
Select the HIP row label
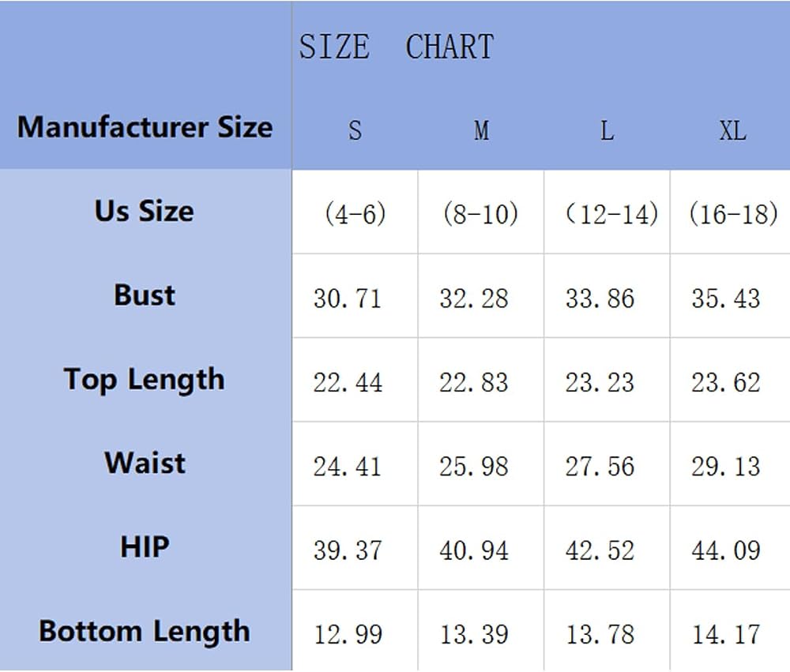point(145,546)
